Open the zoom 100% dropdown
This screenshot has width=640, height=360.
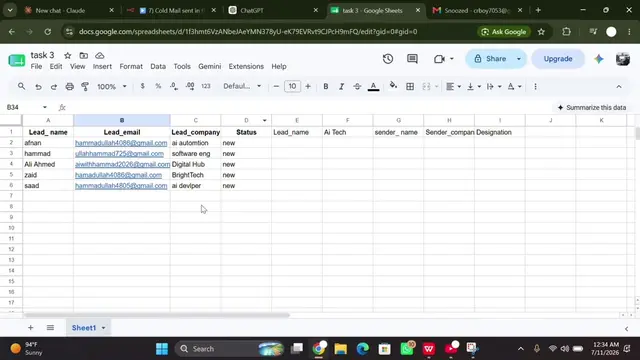click(111, 87)
